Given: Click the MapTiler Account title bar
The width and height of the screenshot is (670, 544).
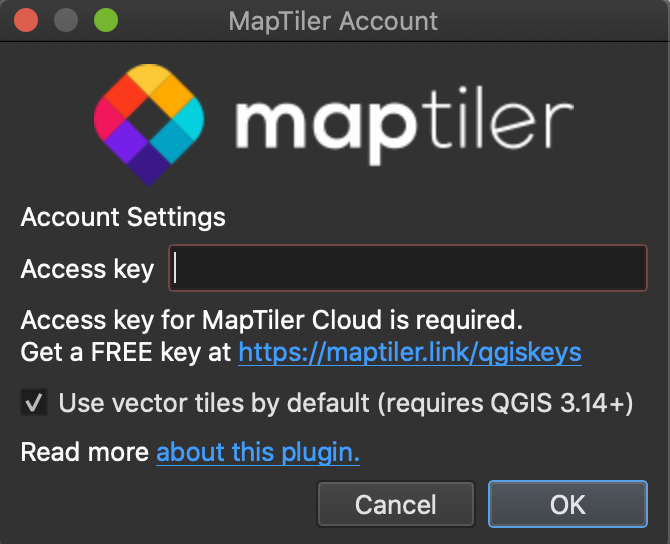Looking at the screenshot, I should pos(333,21).
